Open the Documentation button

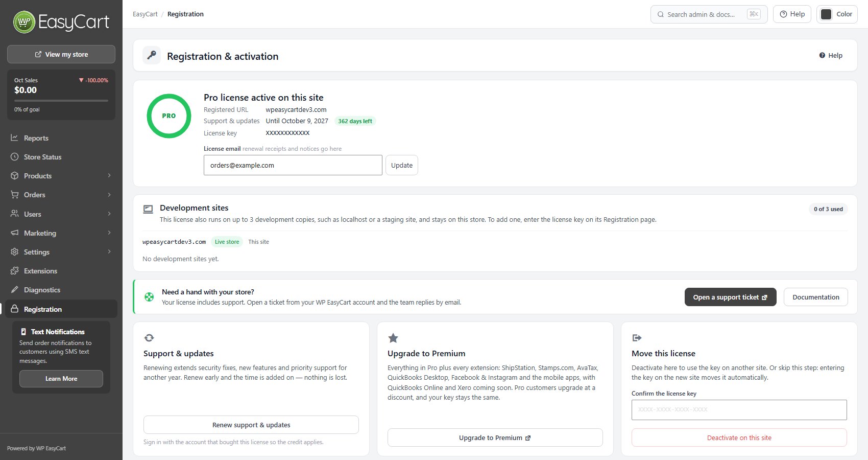[x=816, y=297]
